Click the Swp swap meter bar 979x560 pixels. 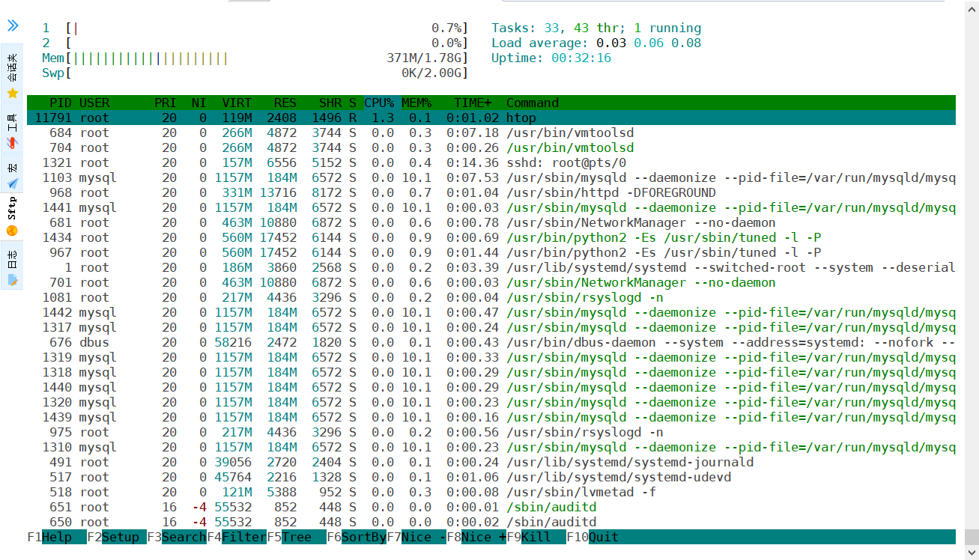255,73
